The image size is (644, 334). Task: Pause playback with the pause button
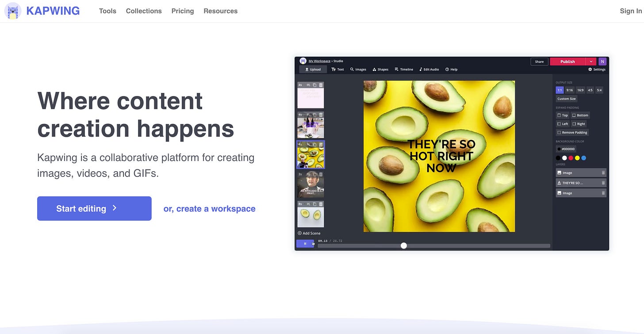click(305, 244)
